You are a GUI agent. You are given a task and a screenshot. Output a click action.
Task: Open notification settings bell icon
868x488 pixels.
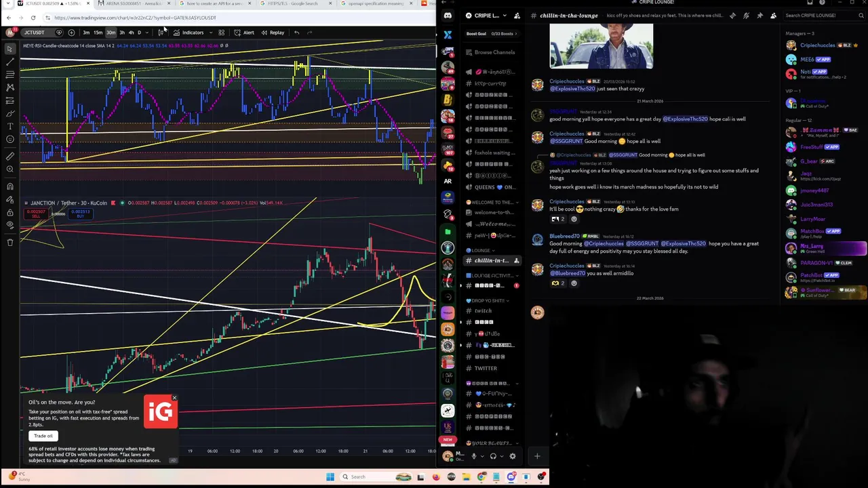tap(746, 16)
